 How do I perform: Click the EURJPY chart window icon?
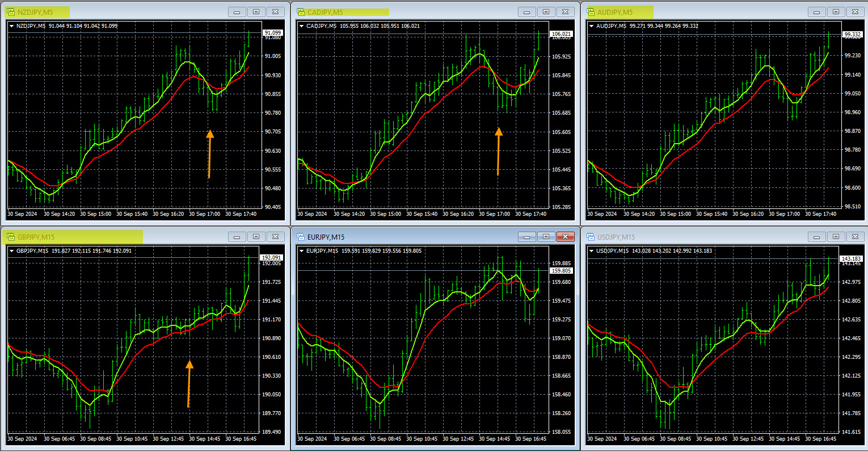coord(300,237)
